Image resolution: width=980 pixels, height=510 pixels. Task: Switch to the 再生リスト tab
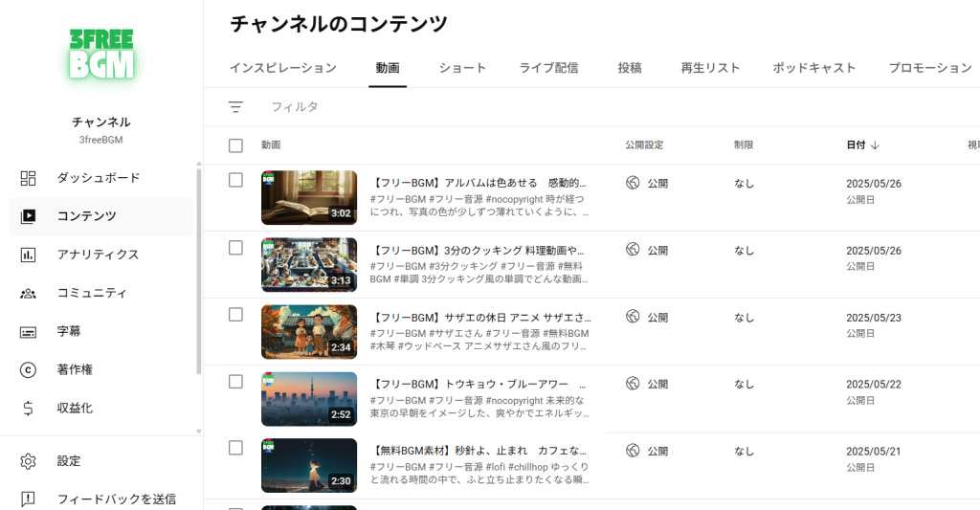pos(710,68)
